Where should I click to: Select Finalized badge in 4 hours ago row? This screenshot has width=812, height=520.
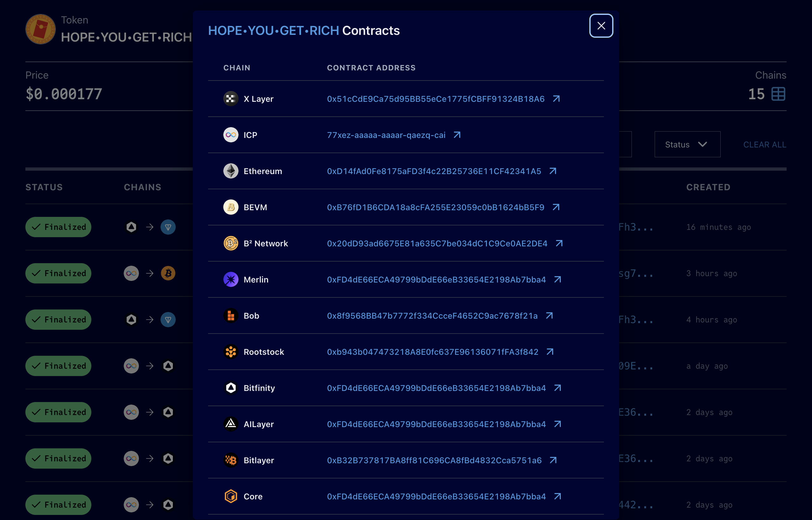pyautogui.click(x=58, y=319)
